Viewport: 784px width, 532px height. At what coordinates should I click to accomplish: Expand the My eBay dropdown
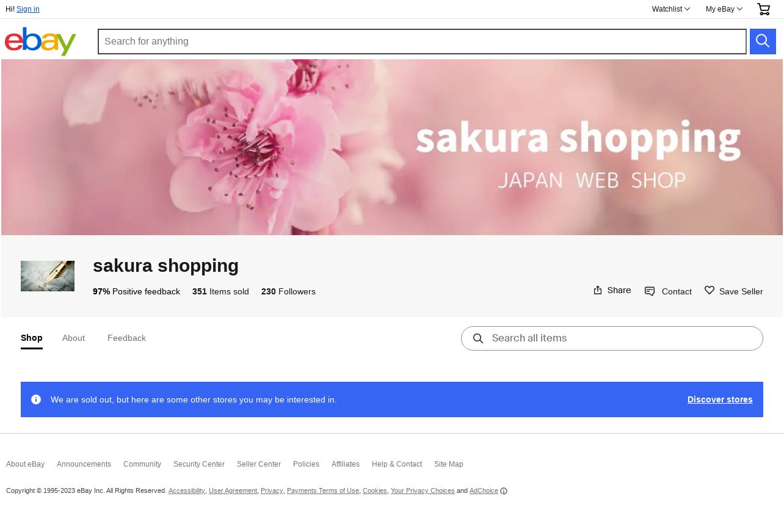[724, 9]
